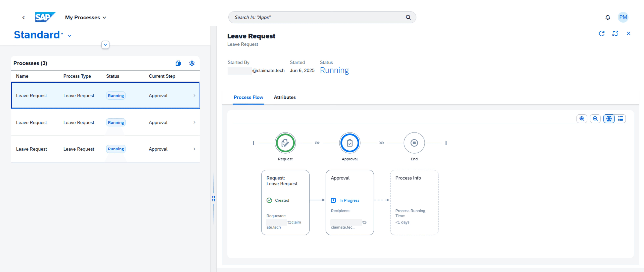Switch to the Attributes tab
The image size is (644, 272).
pyautogui.click(x=284, y=97)
